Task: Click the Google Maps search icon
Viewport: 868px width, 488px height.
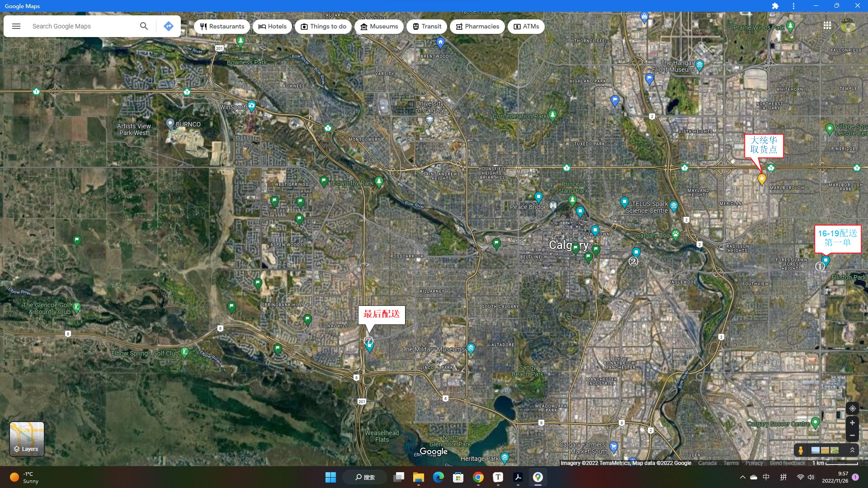Action: tap(144, 26)
